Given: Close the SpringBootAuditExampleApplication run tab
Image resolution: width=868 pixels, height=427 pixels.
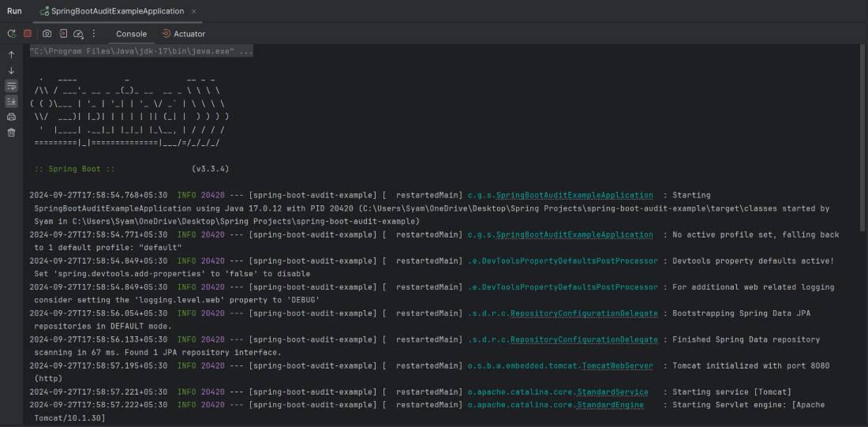Looking at the screenshot, I should click(x=194, y=11).
